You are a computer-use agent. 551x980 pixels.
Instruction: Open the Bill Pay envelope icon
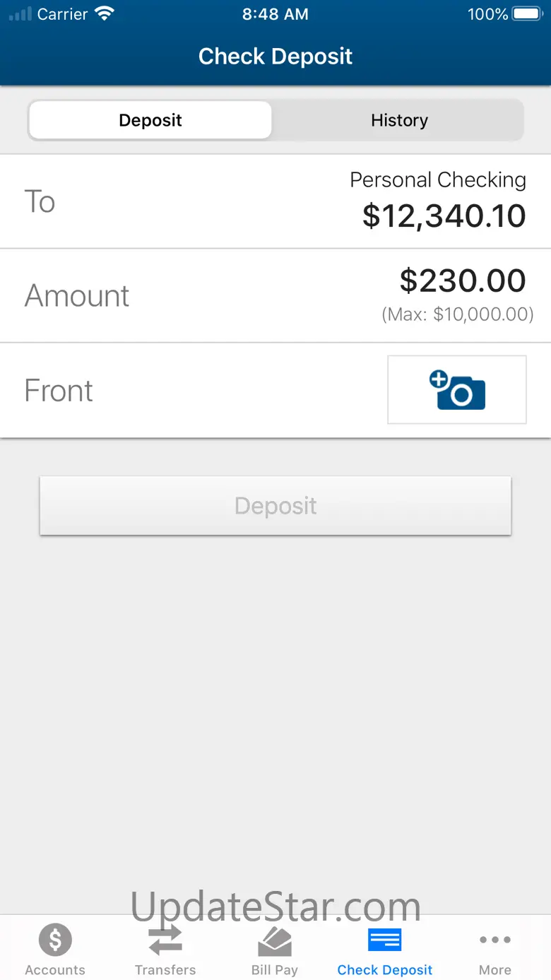click(275, 941)
